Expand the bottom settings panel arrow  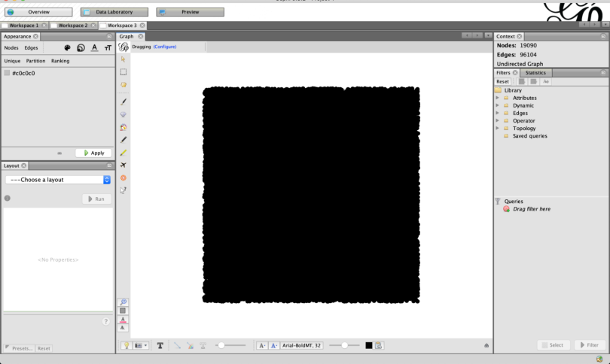tap(486, 345)
